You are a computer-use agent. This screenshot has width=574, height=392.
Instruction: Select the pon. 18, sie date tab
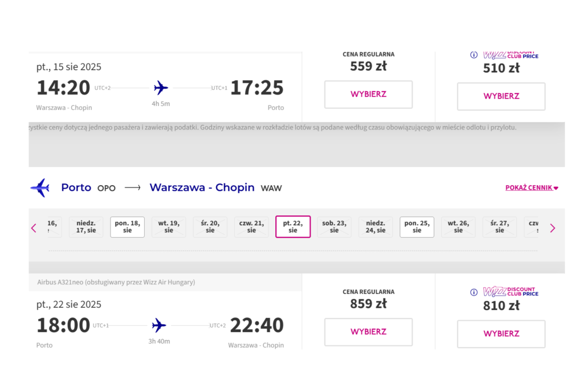(x=127, y=227)
